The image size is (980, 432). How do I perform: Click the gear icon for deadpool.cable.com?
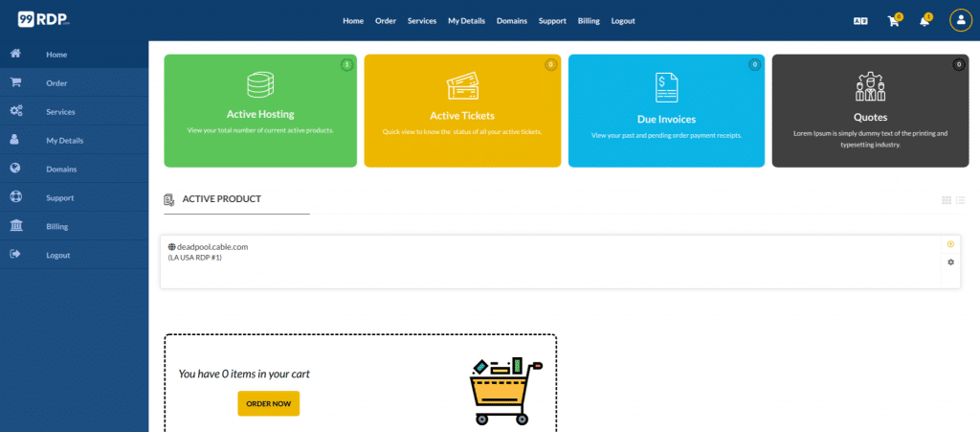click(x=950, y=262)
